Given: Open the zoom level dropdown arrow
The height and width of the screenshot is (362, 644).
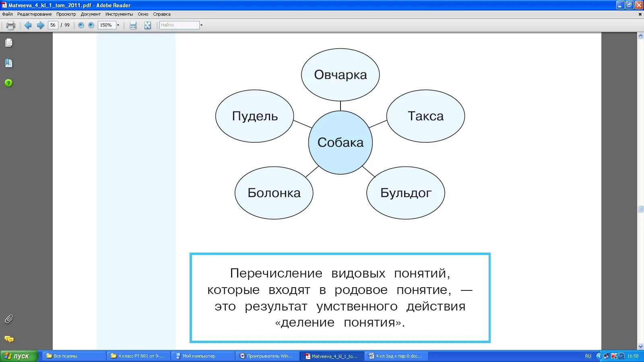Looking at the screenshot, I should point(118,25).
